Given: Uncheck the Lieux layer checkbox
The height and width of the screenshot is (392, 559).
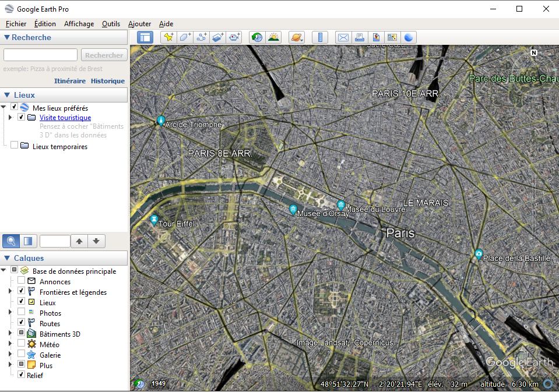Looking at the screenshot, I should (22, 301).
